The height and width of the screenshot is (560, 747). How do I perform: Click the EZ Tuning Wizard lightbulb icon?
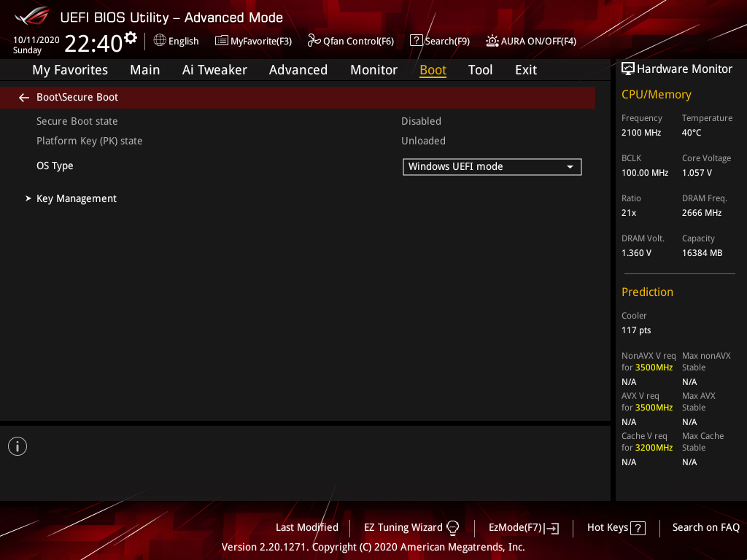point(452,528)
